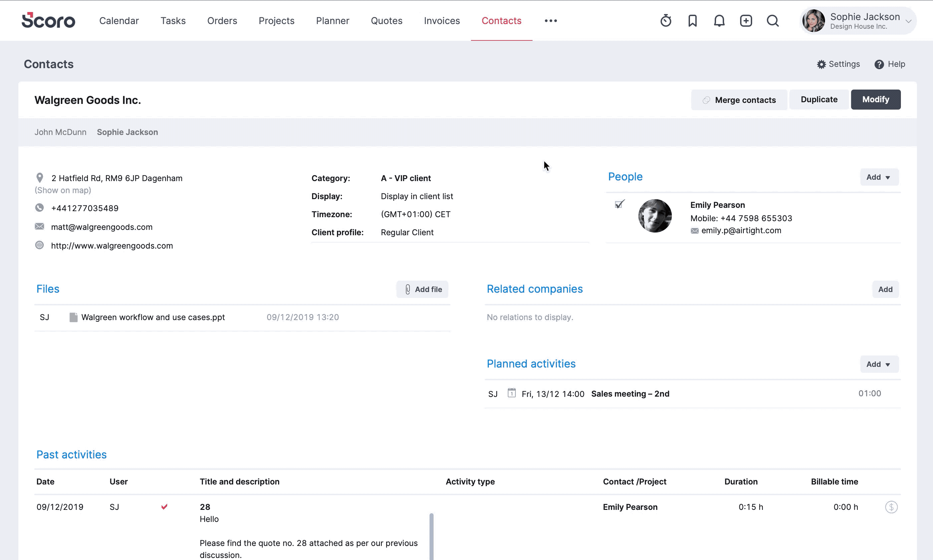Click the Modify button
This screenshot has width=933, height=560.
pos(876,100)
